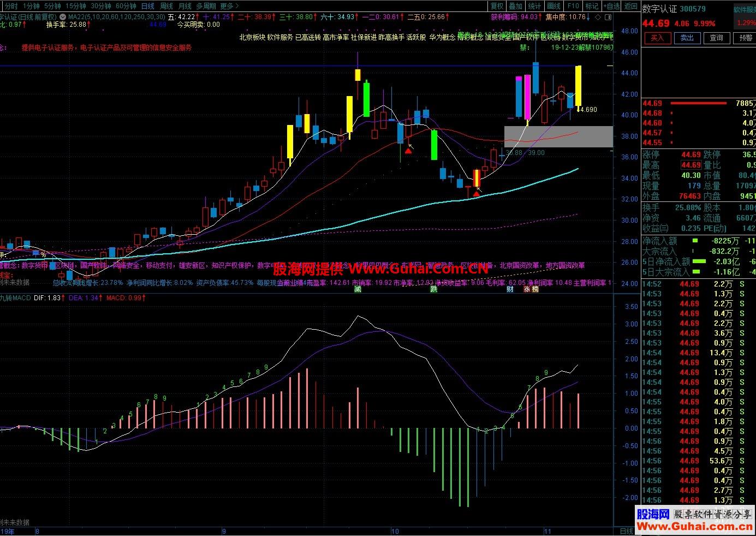The image size is (756, 536).
Task: Click the sell order row priced 44.68
Action: click(699, 113)
